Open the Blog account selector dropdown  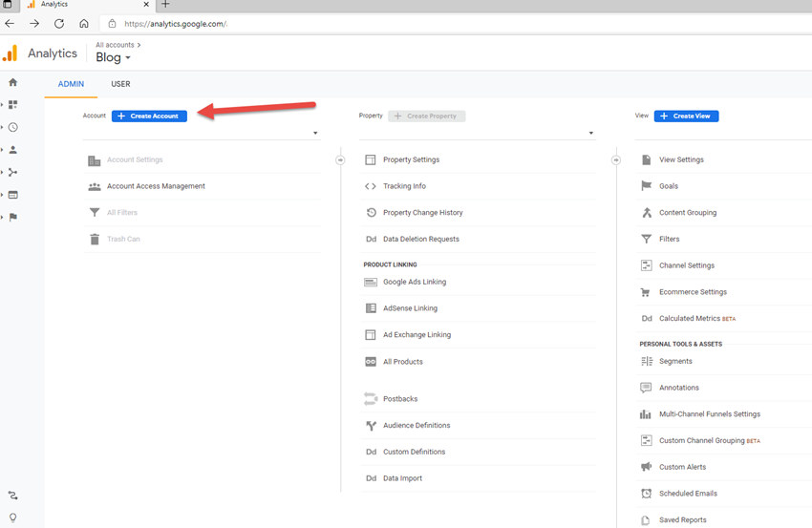pos(113,57)
